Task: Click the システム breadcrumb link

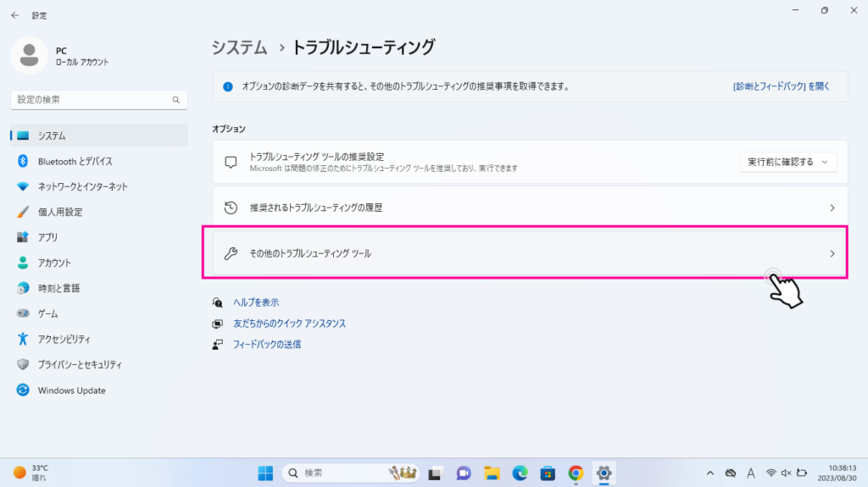Action: pos(239,47)
